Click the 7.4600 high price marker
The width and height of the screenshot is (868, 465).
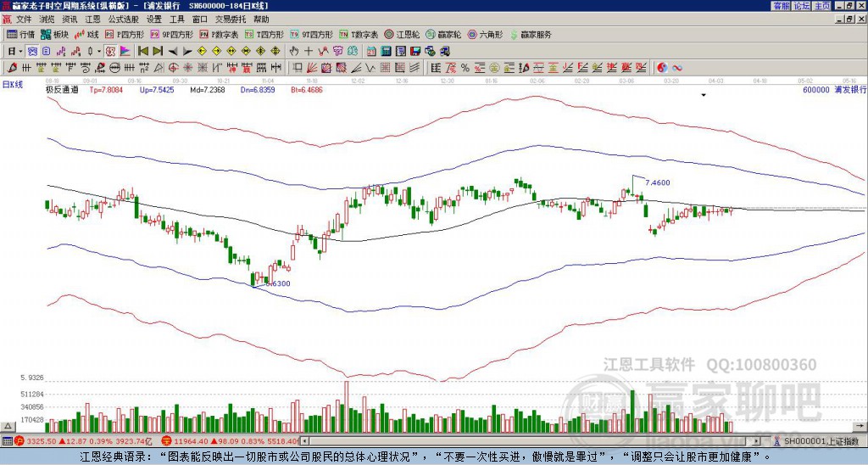pyautogui.click(x=657, y=182)
